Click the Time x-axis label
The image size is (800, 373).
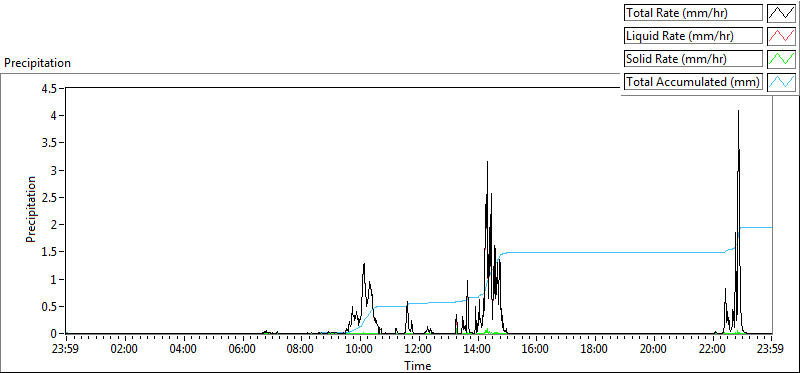[418, 366]
